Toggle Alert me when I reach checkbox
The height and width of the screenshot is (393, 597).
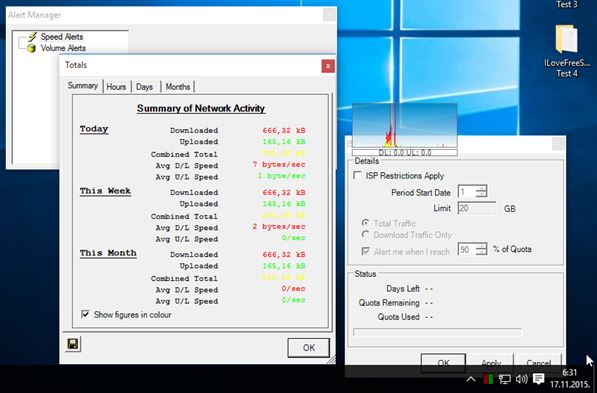(x=366, y=251)
